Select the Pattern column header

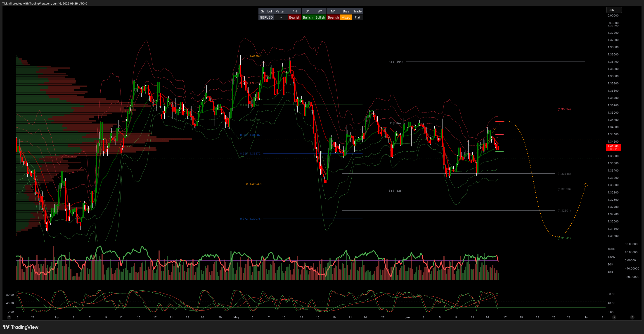tap(281, 11)
